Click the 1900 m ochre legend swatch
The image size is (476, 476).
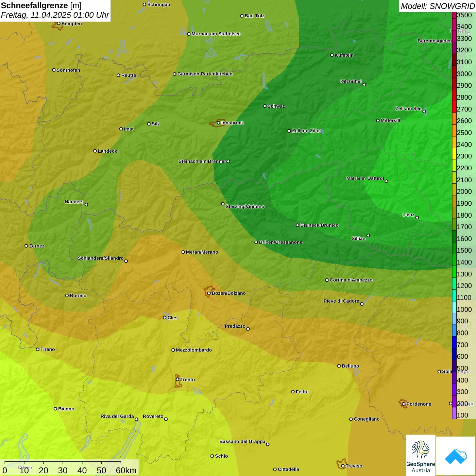pyautogui.click(x=454, y=201)
